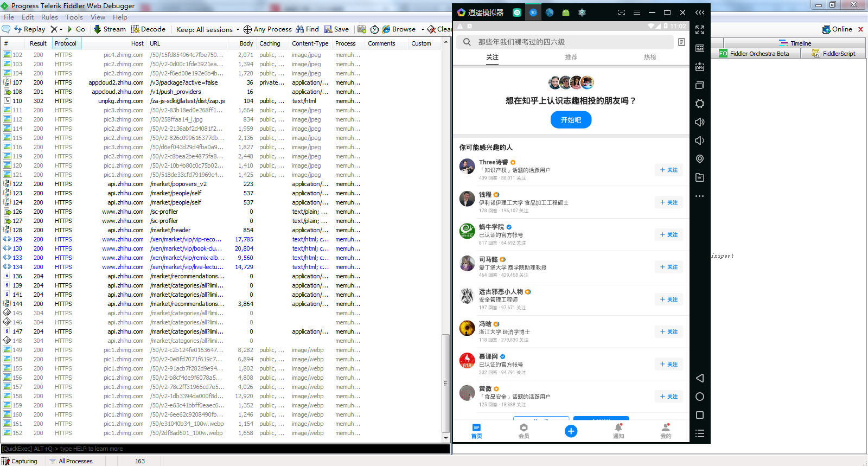Image resolution: width=868 pixels, height=466 pixels.
Task: Open the Rules menu in Fiddler
Action: pyautogui.click(x=49, y=17)
